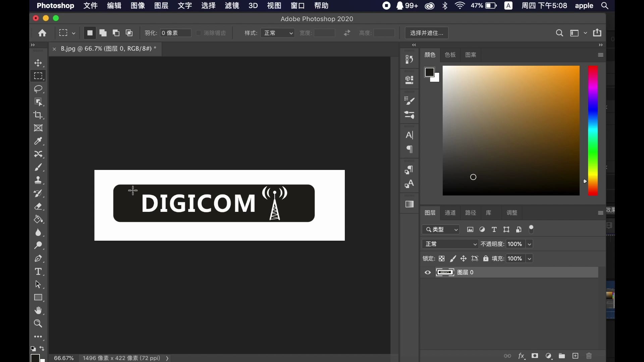Open the Color panel options menu

click(601, 55)
